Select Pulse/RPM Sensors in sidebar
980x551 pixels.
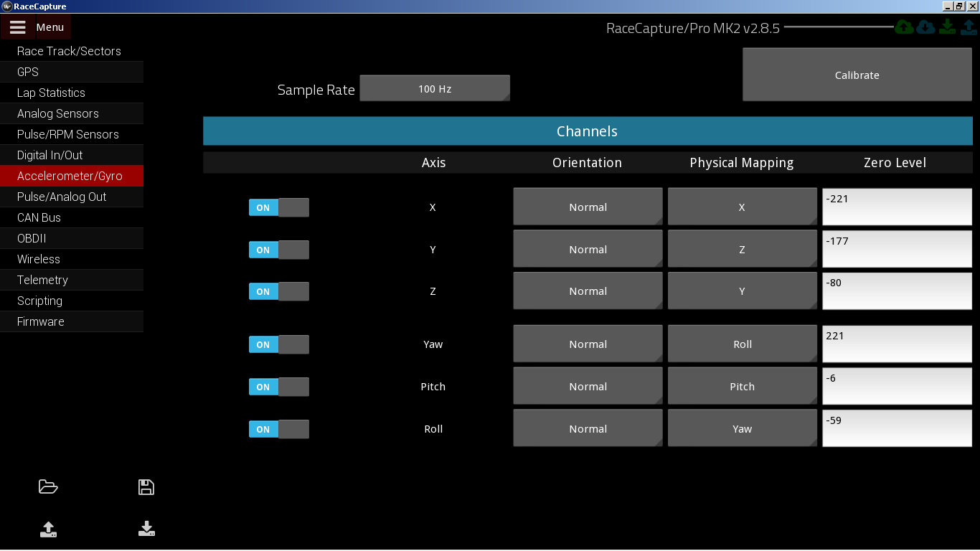point(72,134)
